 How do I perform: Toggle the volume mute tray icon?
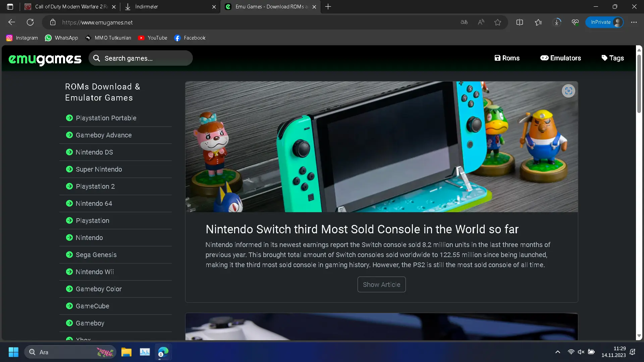(581, 352)
